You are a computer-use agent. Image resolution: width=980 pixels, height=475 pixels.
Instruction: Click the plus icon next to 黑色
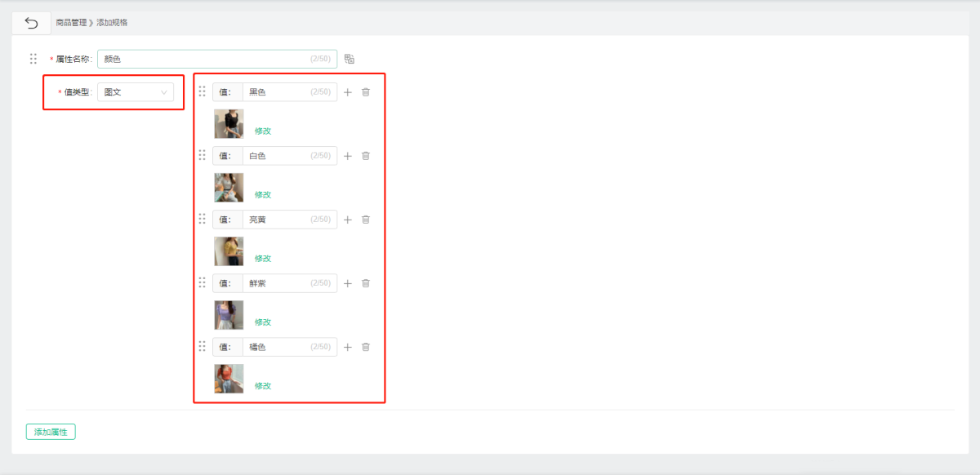[x=347, y=92]
